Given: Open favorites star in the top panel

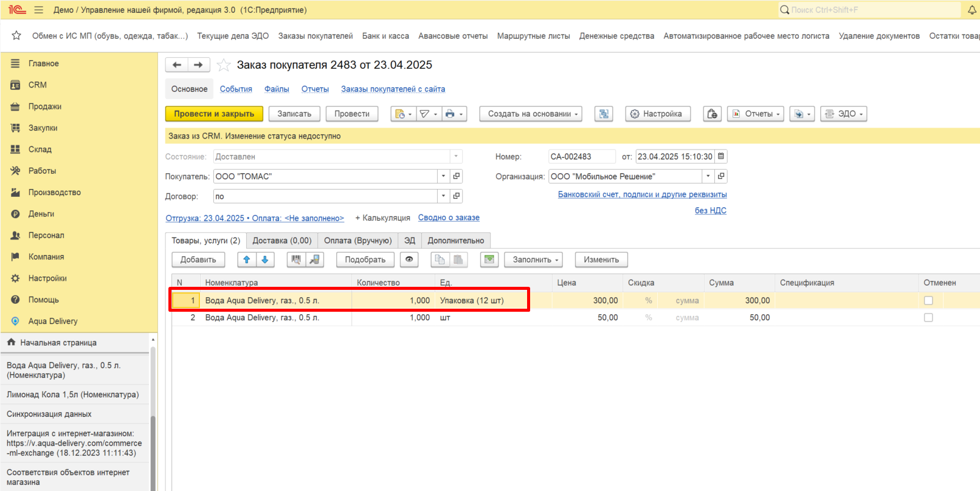Looking at the screenshot, I should pyautogui.click(x=16, y=36).
